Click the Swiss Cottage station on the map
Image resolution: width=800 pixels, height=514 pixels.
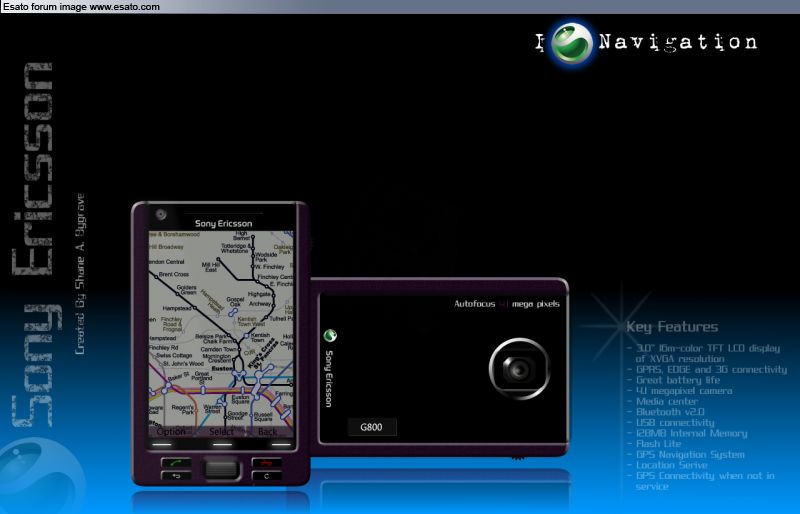[x=174, y=355]
